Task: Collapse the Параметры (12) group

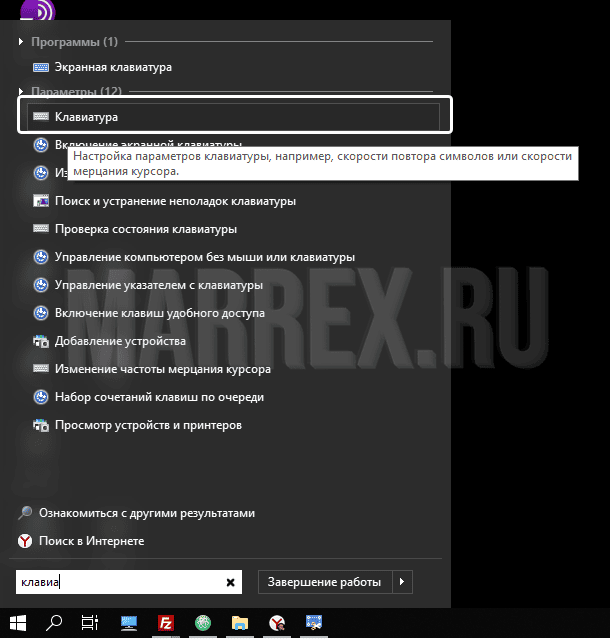Action: 21,91
